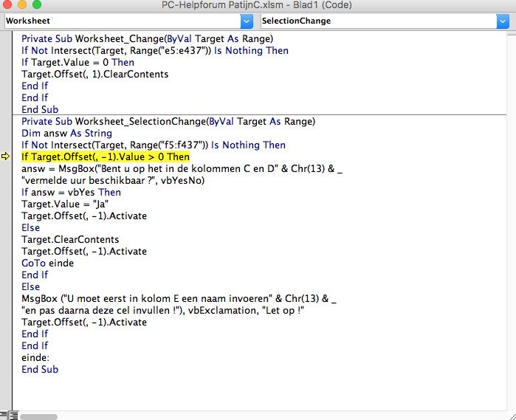Viewport: 516px width, 420px height.
Task: Click the 'Private Sub Worksheet_SelectionChange' line
Action: click(x=168, y=122)
